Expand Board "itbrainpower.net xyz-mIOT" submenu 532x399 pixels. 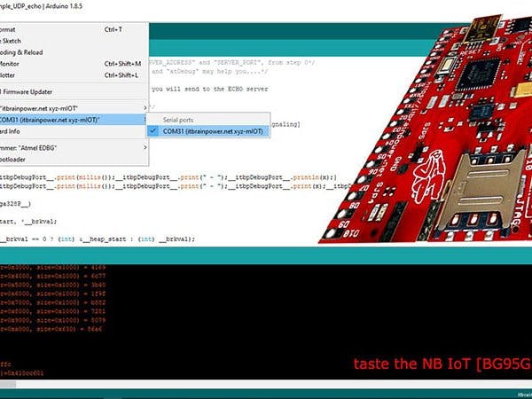click(74, 108)
